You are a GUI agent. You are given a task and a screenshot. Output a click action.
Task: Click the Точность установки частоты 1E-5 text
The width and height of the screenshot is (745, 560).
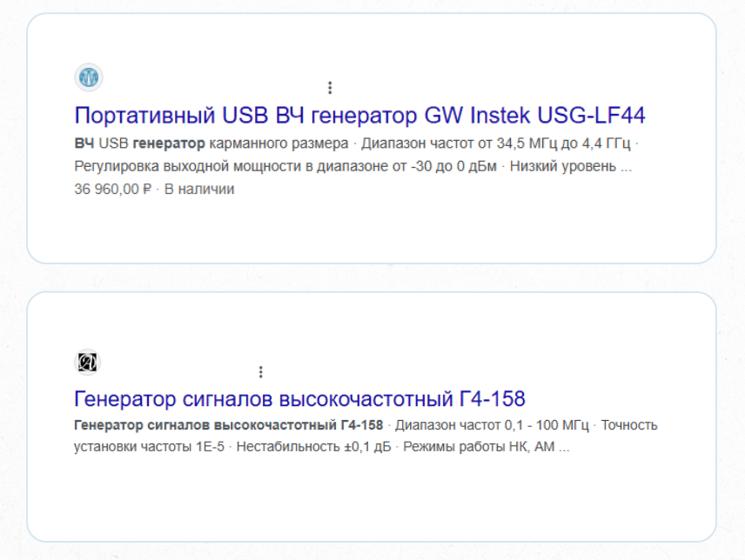pyautogui.click(x=148, y=448)
